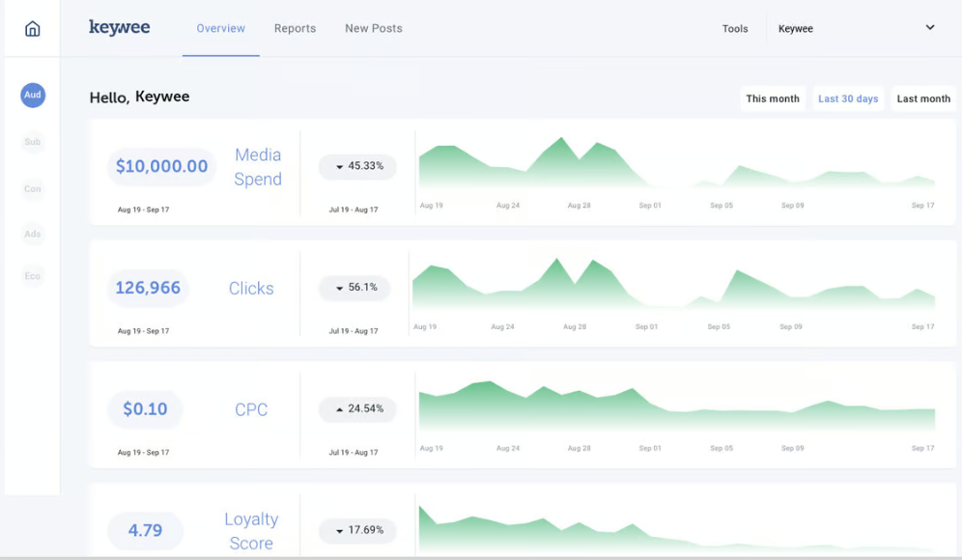Click the $0.10 CPC value
The width and height of the screenshot is (962, 560).
click(x=145, y=409)
